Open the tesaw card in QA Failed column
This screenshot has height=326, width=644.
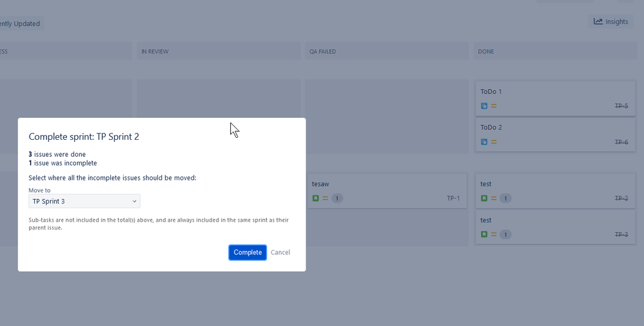[387, 191]
